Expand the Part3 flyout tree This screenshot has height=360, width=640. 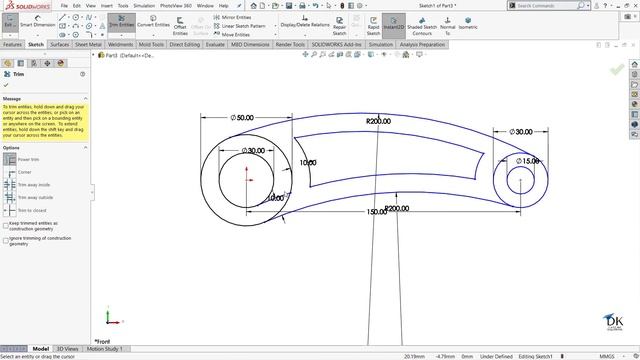point(93,55)
